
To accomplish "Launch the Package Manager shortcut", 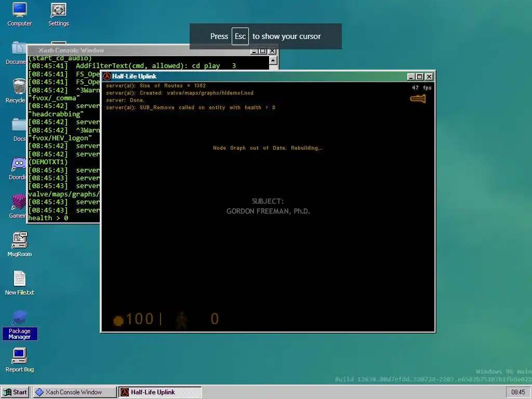I will [x=19, y=325].
